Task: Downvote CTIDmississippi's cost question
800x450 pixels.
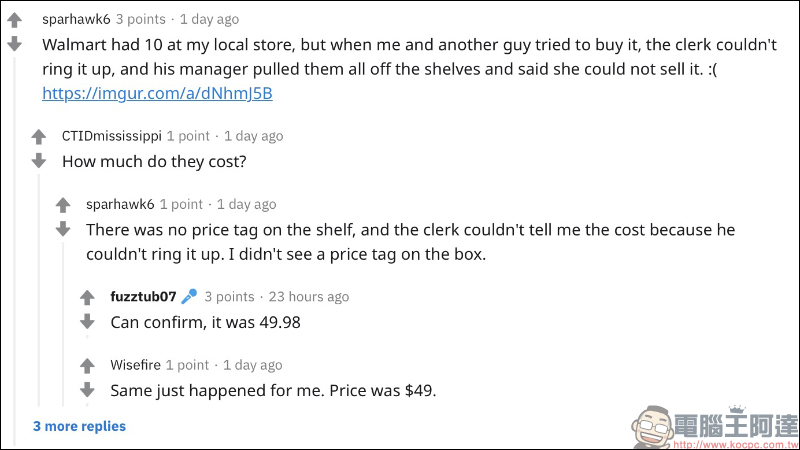Action: (38, 160)
